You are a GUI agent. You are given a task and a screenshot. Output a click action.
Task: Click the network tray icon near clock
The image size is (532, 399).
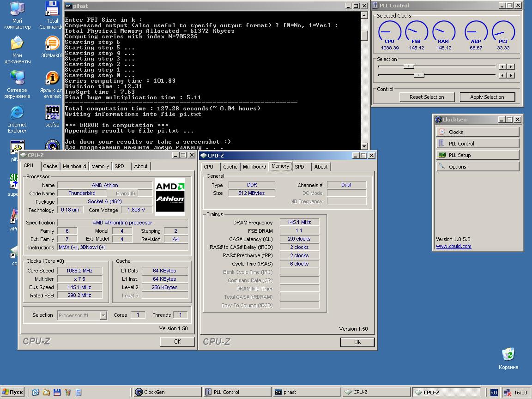click(508, 392)
